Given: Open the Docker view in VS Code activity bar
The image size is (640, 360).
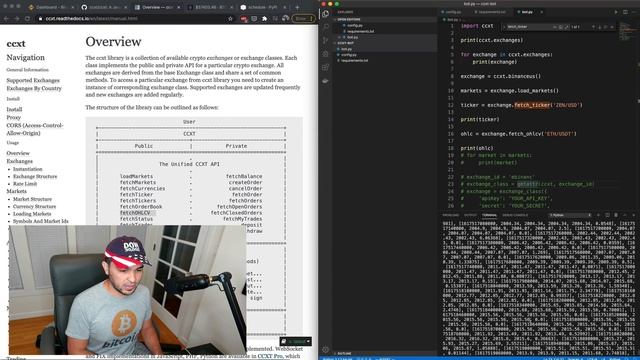Looking at the screenshot, I should [325, 80].
